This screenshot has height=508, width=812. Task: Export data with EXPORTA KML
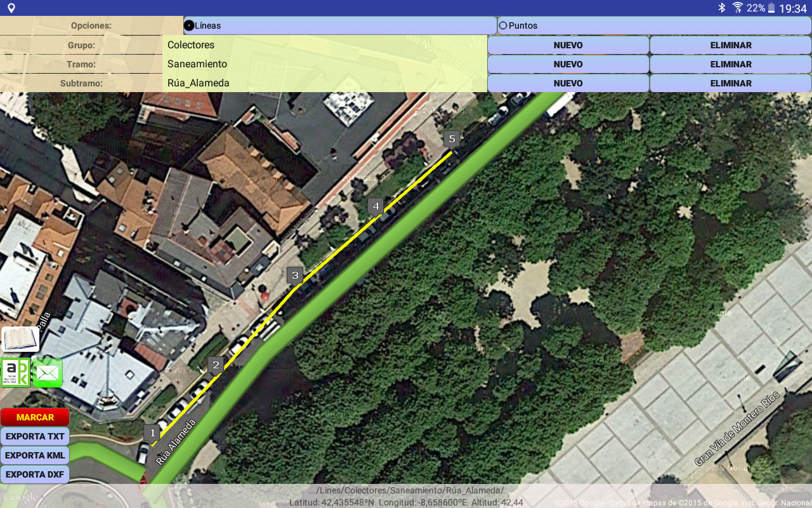35,455
